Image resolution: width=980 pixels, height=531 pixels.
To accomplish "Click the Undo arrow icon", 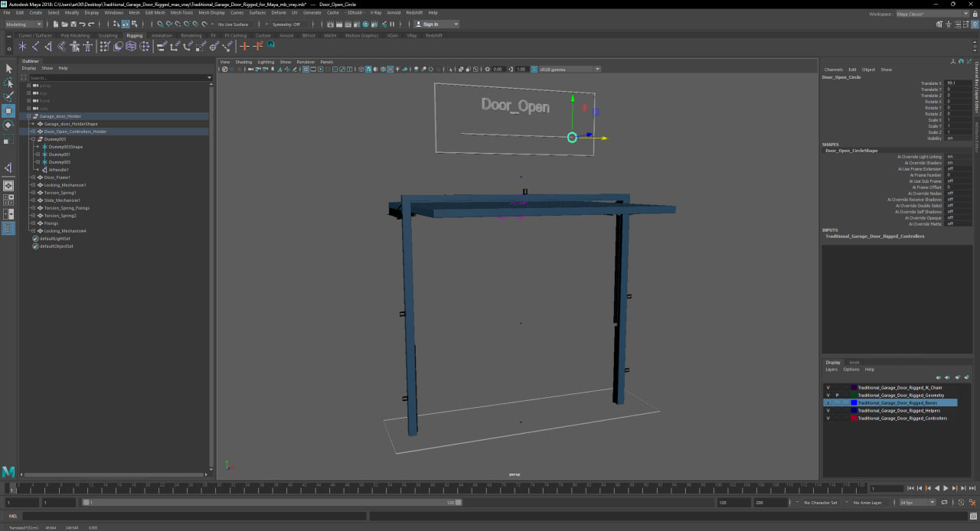I will pyautogui.click(x=82, y=24).
